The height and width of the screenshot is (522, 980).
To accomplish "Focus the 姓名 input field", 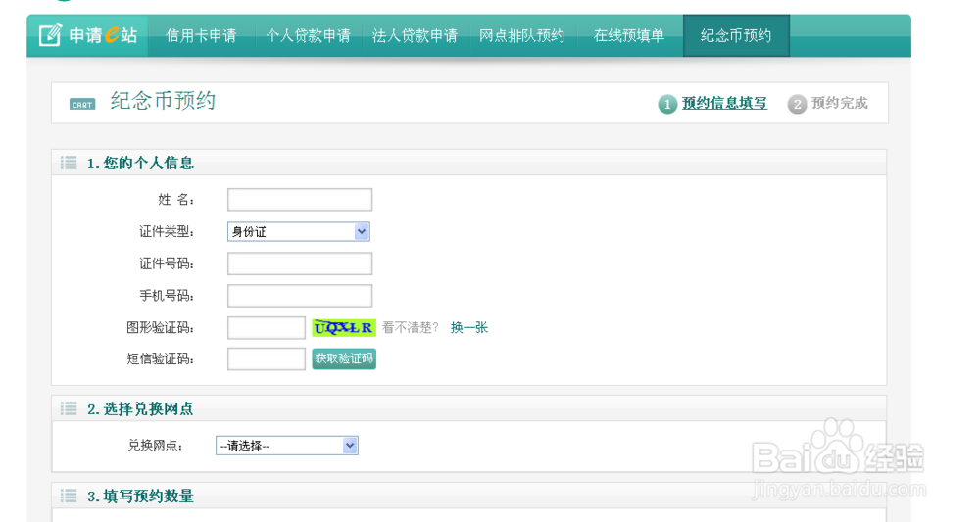I will point(300,200).
